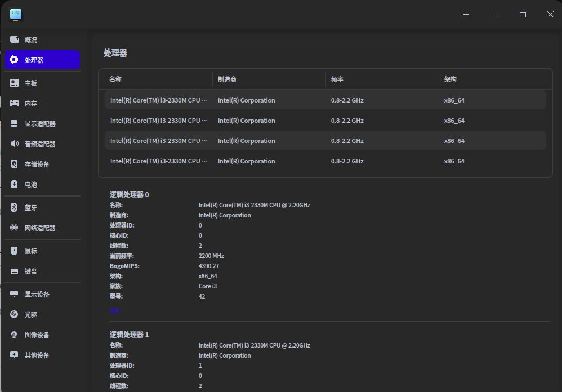Open the 存储设备 storage icon
Image resolution: width=562 pixels, height=392 pixels.
pyautogui.click(x=15, y=164)
